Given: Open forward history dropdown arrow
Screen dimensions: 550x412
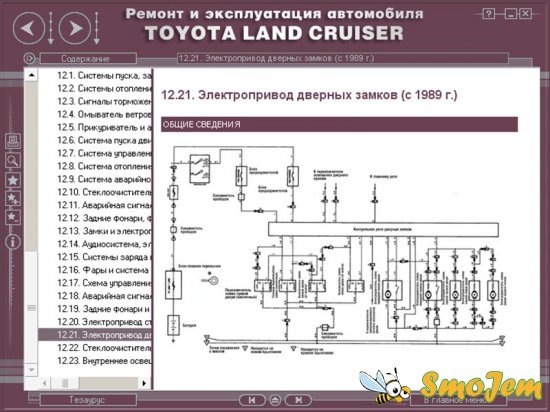Looking at the screenshot, I should click(x=96, y=29).
